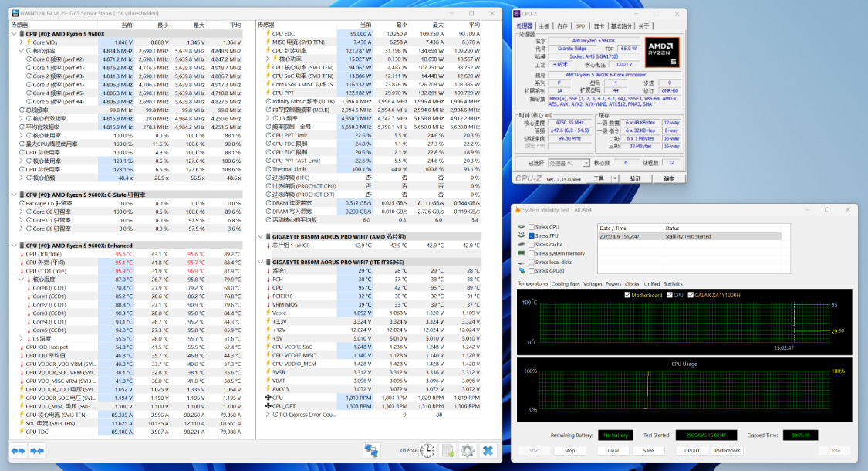The height and width of the screenshot is (471, 868).
Task: Enable the Stress CPU checkbox
Action: click(532, 228)
